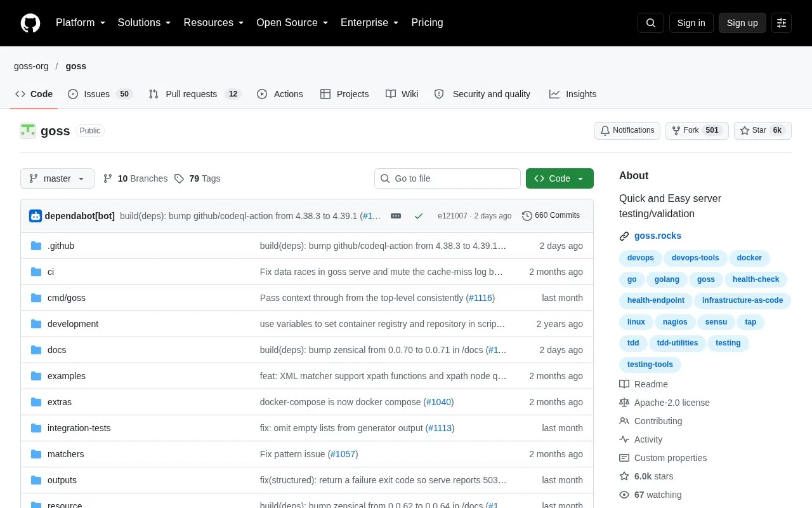
Task: Expand the Platform menu
Action: tap(80, 23)
